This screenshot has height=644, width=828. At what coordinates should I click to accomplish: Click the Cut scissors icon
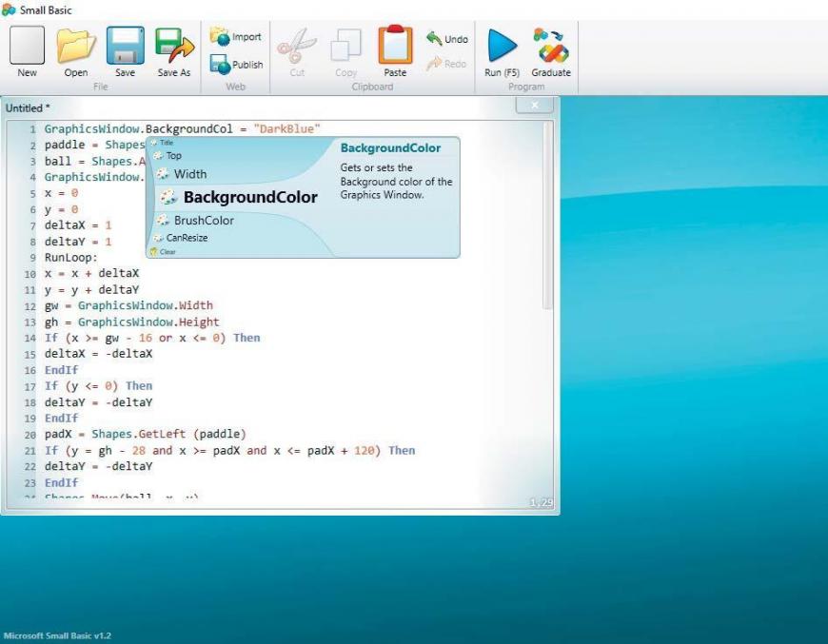point(297,46)
